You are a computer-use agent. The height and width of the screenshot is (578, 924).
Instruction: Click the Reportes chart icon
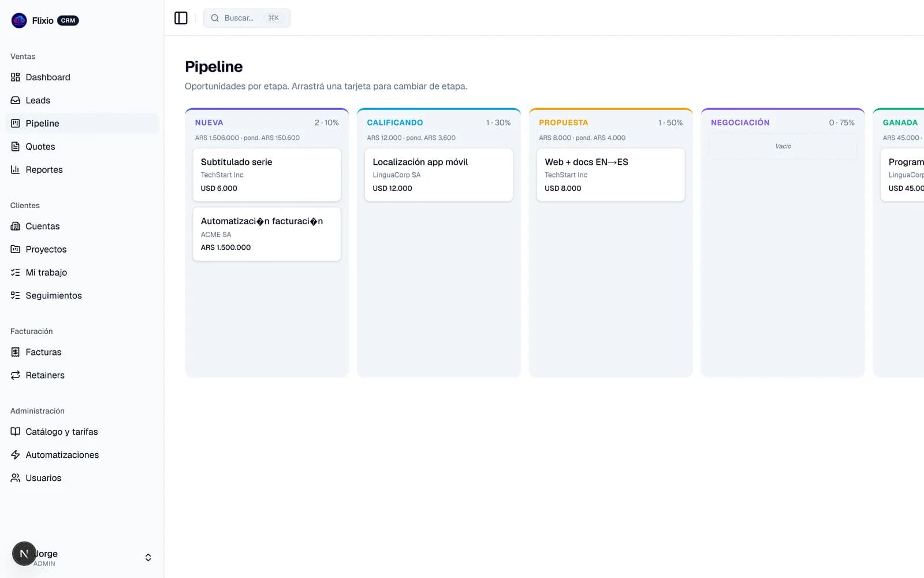click(16, 169)
